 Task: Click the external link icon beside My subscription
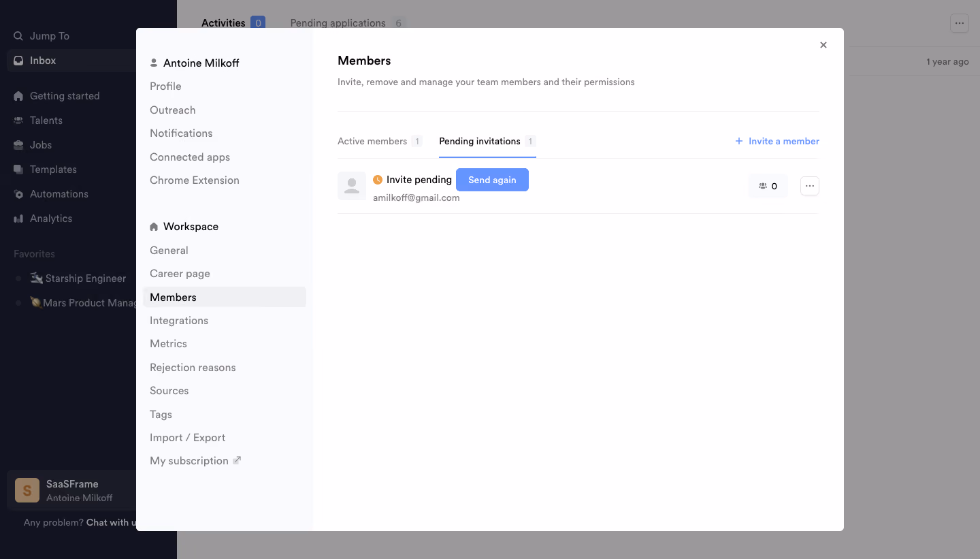(x=237, y=460)
